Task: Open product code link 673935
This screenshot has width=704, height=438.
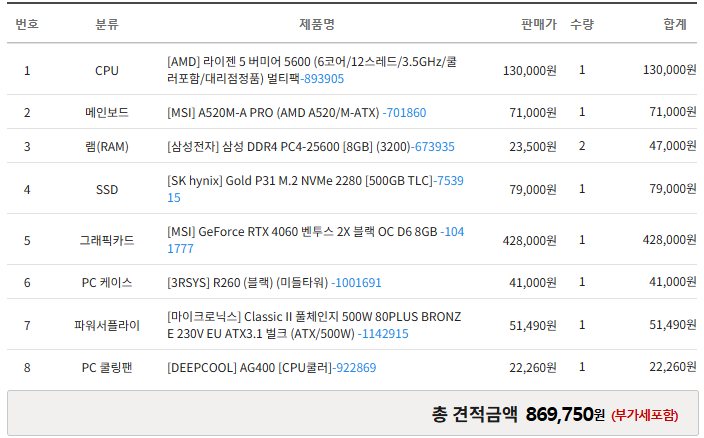Action: tap(432, 147)
